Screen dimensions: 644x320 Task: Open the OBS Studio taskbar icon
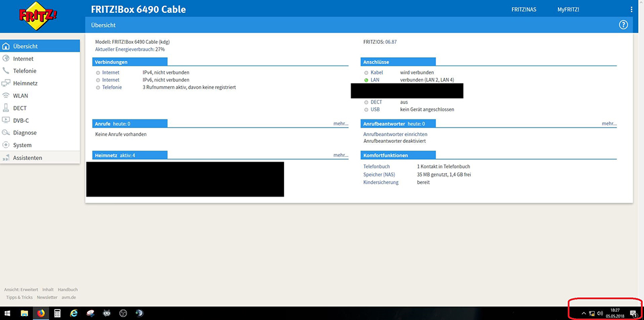123,314
